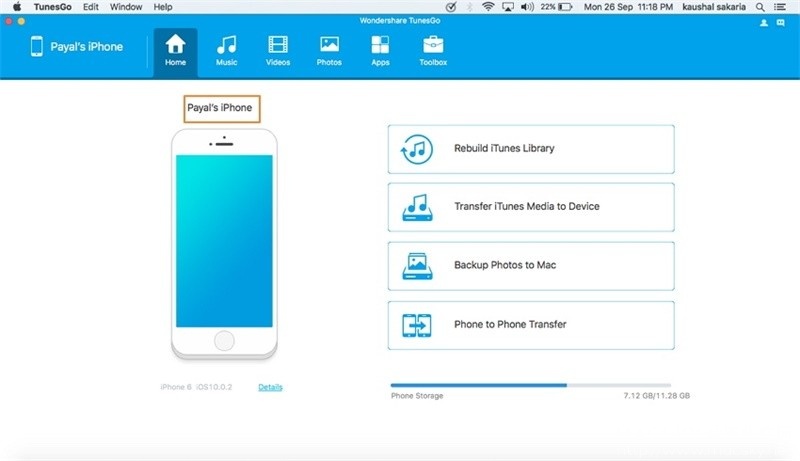Image resolution: width=800 pixels, height=461 pixels.
Task: Click the Payal's iPhone name field
Action: (222, 109)
